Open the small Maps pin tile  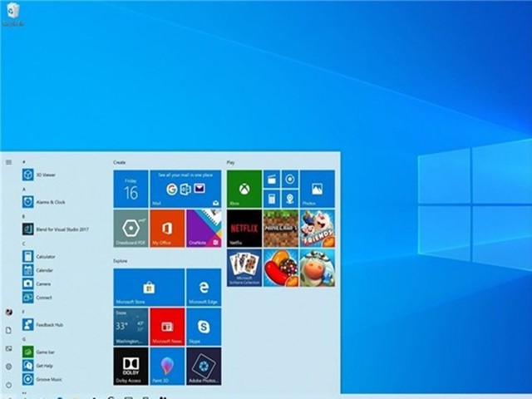290,199
